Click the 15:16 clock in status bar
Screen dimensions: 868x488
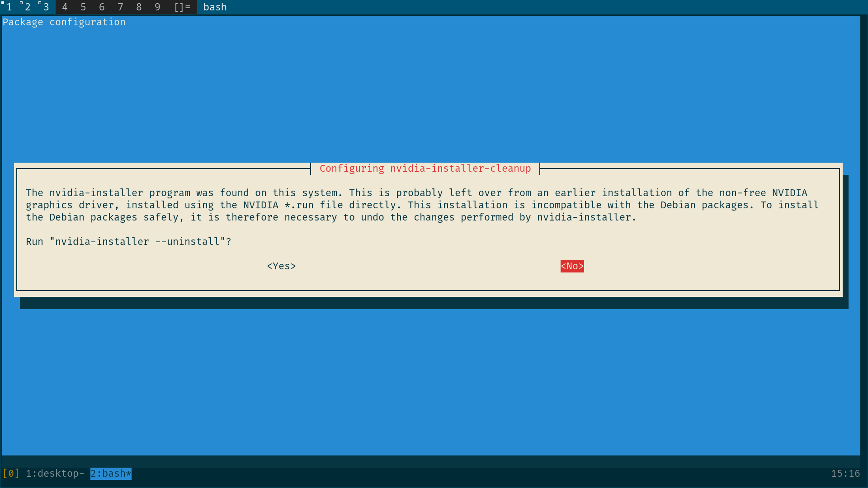click(x=845, y=473)
